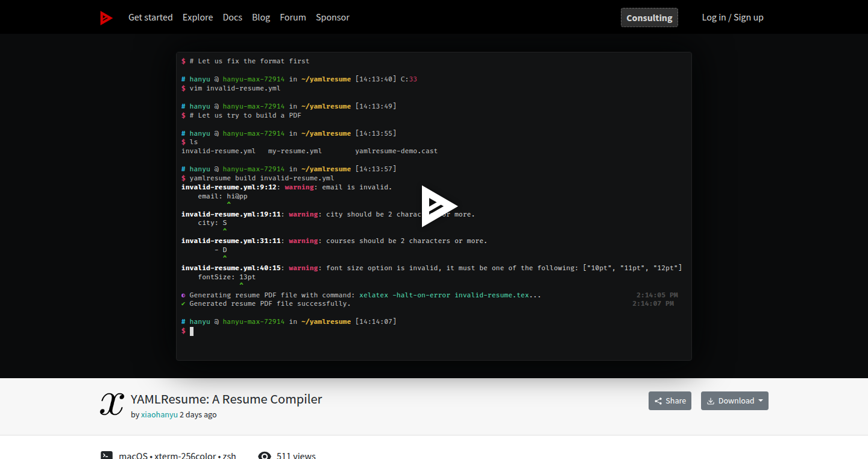Image resolution: width=868 pixels, height=459 pixels.
Task: Click the 'fontSize: 13pt' line
Action: tap(227, 277)
